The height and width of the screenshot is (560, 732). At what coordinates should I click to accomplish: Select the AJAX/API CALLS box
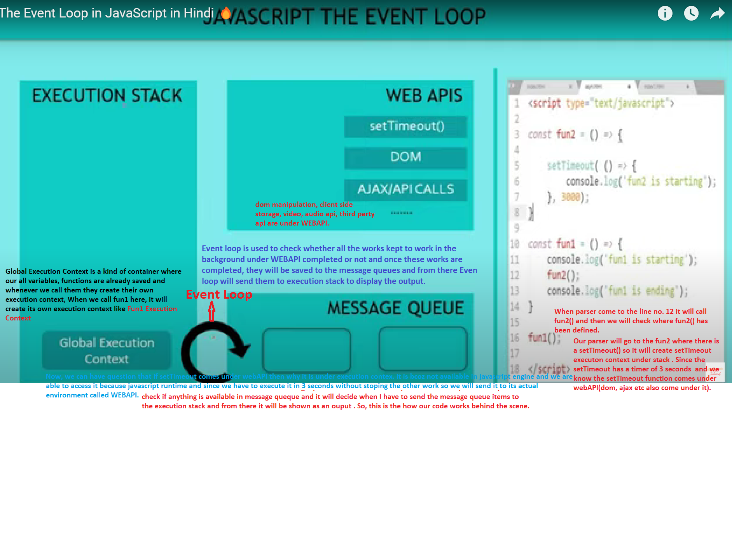point(405,189)
